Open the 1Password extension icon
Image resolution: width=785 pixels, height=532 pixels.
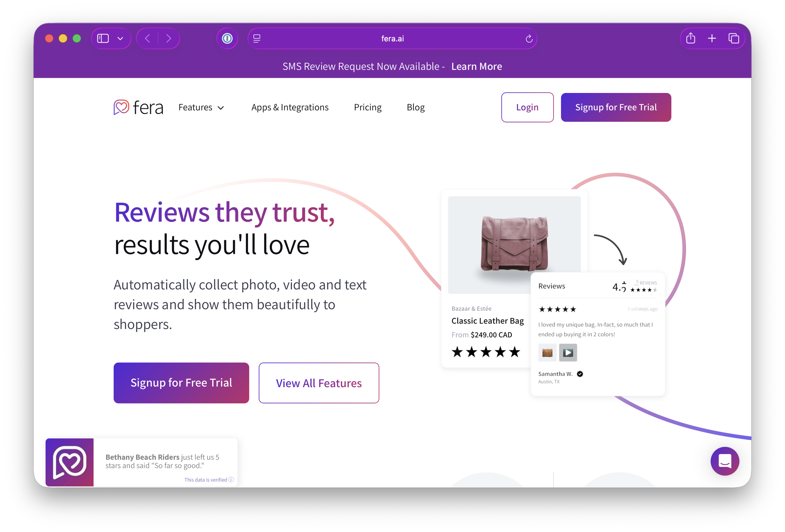point(227,39)
